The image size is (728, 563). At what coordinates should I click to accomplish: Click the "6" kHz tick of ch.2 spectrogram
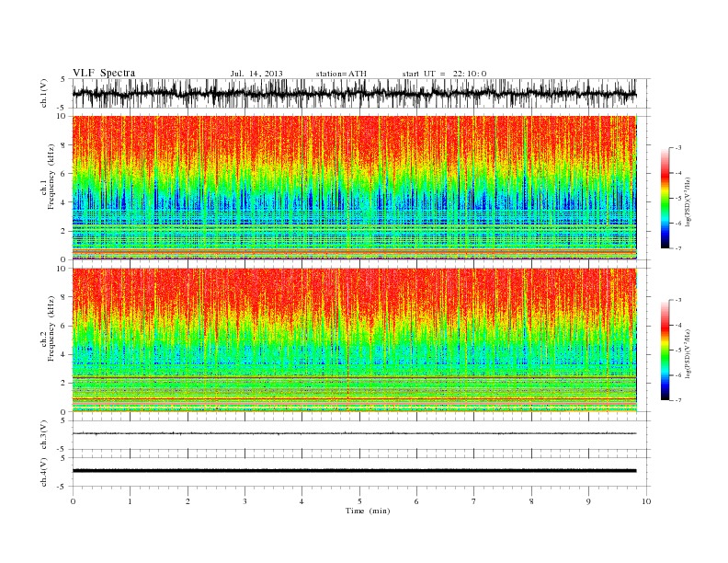pos(63,326)
